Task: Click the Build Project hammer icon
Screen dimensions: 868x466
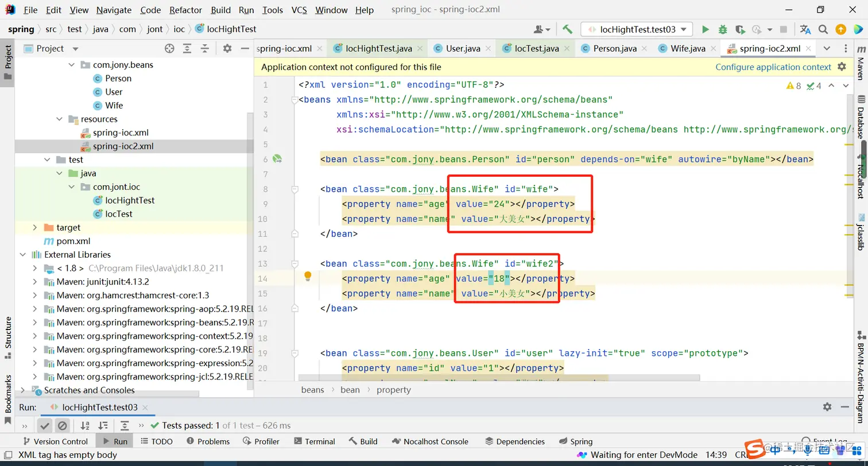Action: pos(567,29)
